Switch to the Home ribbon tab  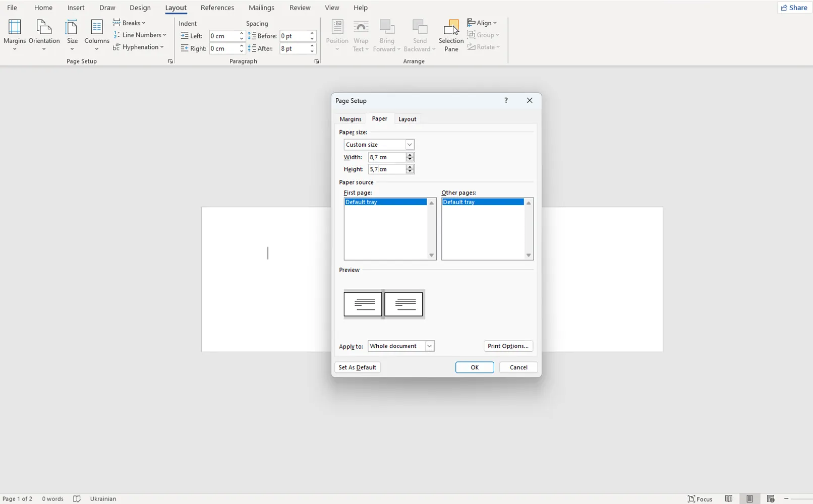[x=43, y=8]
